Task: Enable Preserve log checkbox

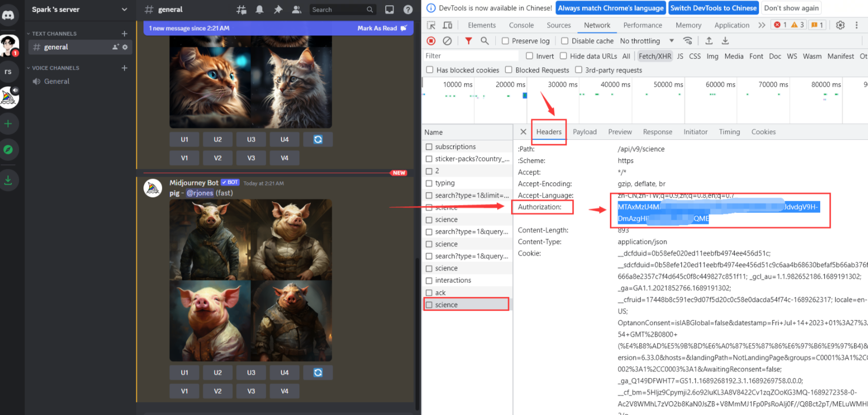Action: 505,41
